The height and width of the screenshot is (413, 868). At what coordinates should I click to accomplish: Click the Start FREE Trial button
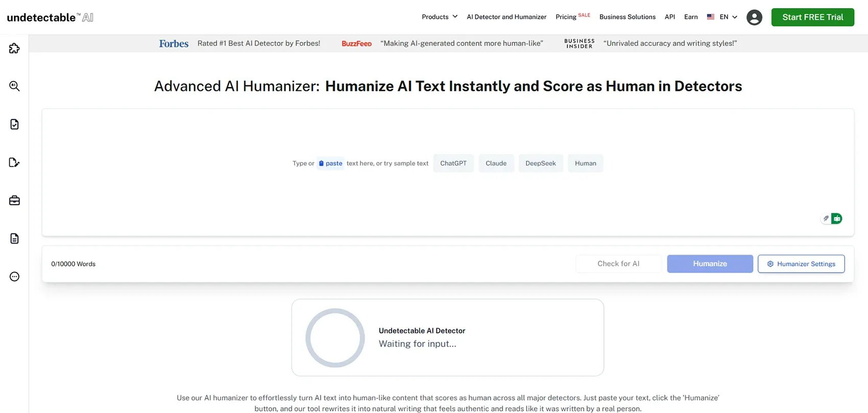812,17
